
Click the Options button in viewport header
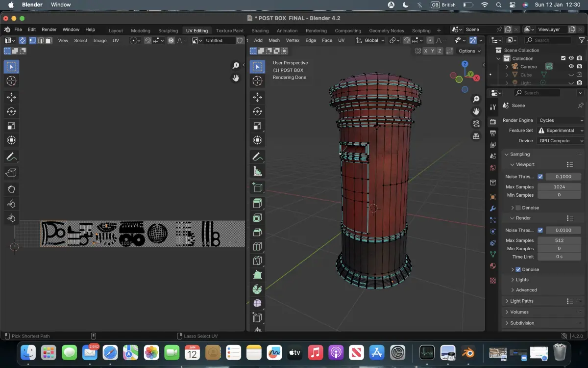click(469, 51)
